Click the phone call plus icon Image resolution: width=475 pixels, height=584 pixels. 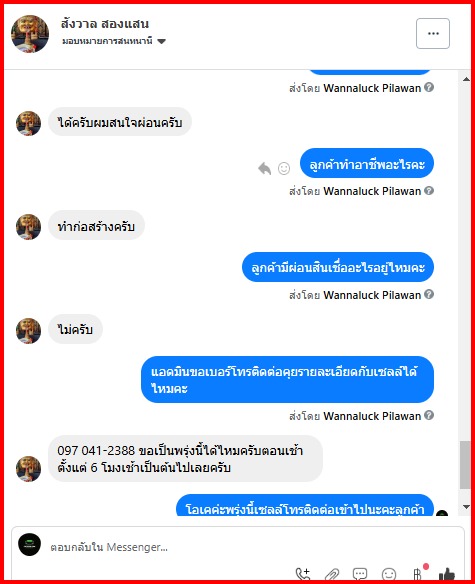pos(303,574)
